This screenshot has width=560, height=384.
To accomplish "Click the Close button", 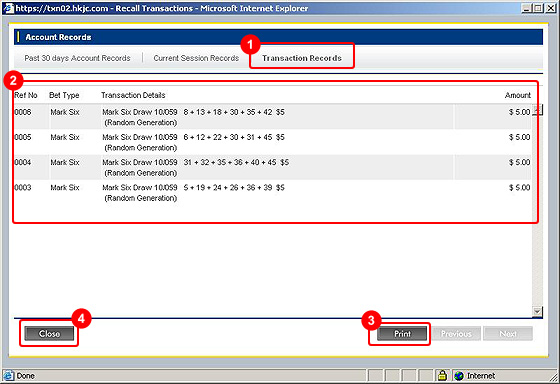I will [49, 334].
